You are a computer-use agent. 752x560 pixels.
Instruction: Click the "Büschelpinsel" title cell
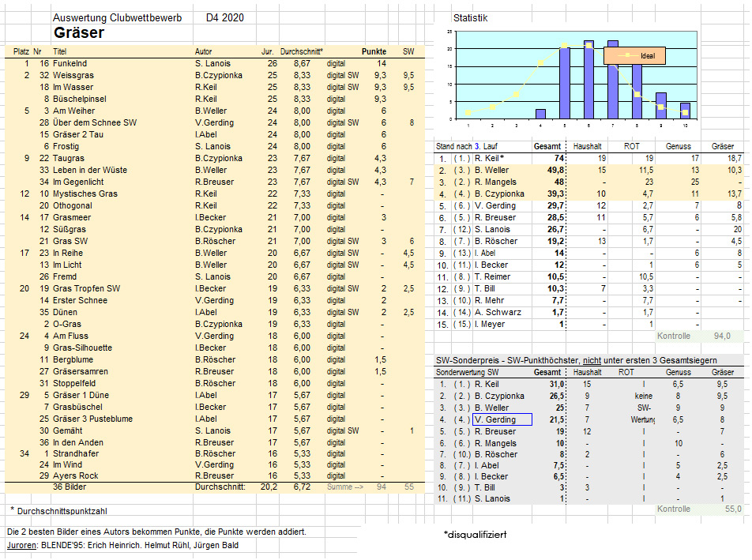tap(80, 99)
